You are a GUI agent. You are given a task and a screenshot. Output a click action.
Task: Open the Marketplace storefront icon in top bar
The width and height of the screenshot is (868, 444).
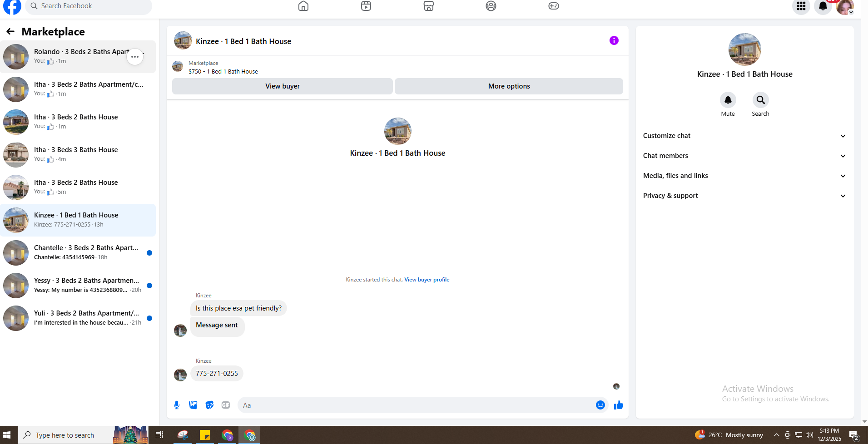[429, 6]
